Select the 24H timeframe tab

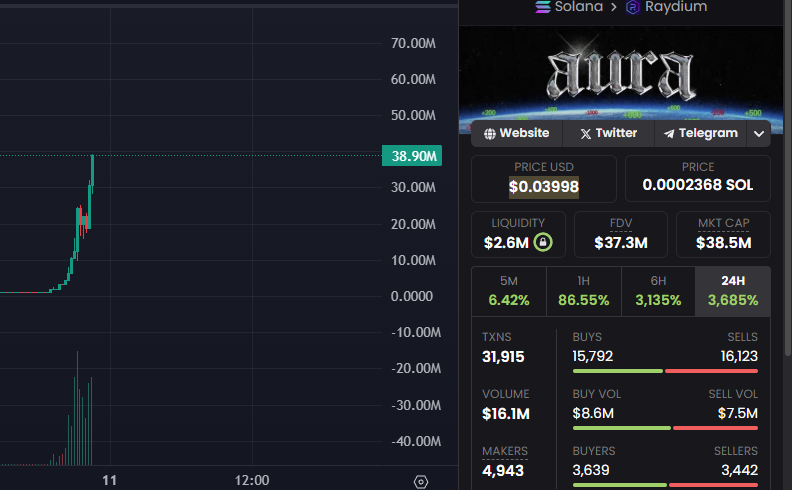(733, 291)
